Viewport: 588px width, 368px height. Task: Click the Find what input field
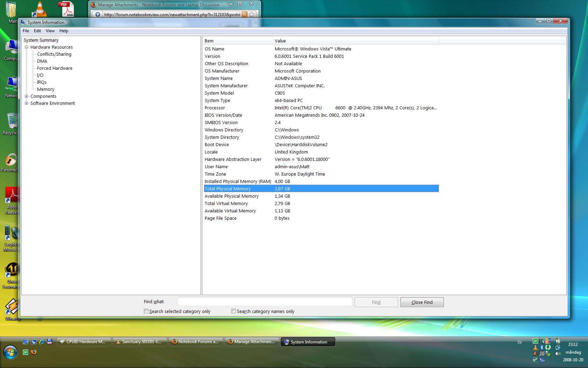pos(265,302)
